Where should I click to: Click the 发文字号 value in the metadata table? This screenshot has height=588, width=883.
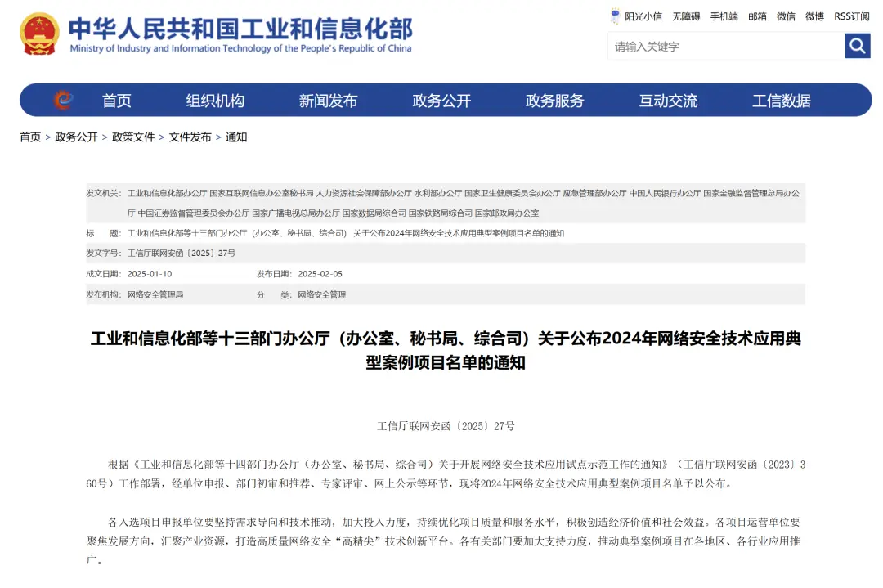click(182, 253)
